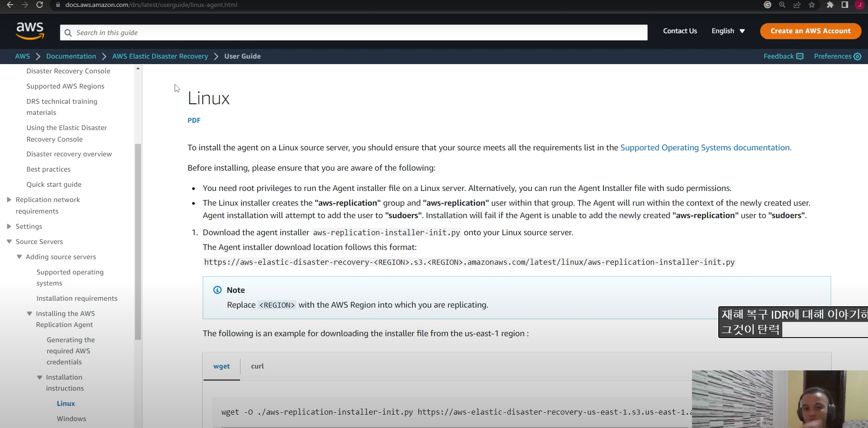This screenshot has width=868, height=428.
Task: Open the Documentation breadcrumb link
Action: pos(71,56)
